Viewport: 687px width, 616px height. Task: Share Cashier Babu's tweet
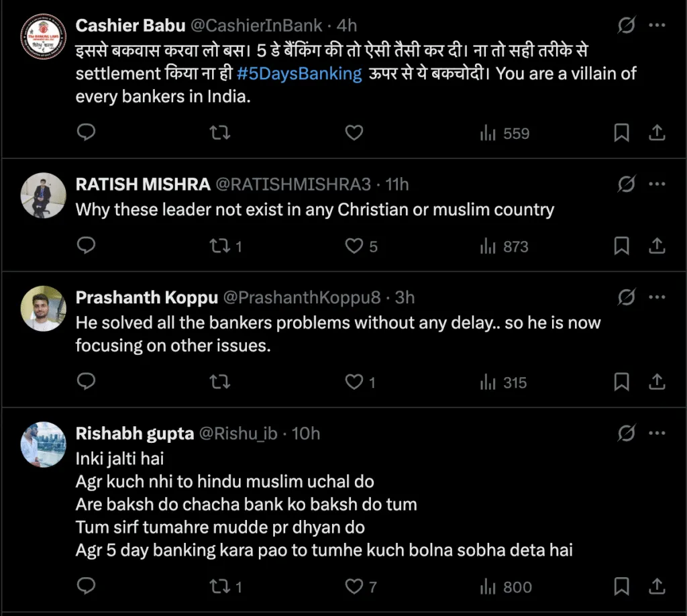pyautogui.click(x=657, y=133)
